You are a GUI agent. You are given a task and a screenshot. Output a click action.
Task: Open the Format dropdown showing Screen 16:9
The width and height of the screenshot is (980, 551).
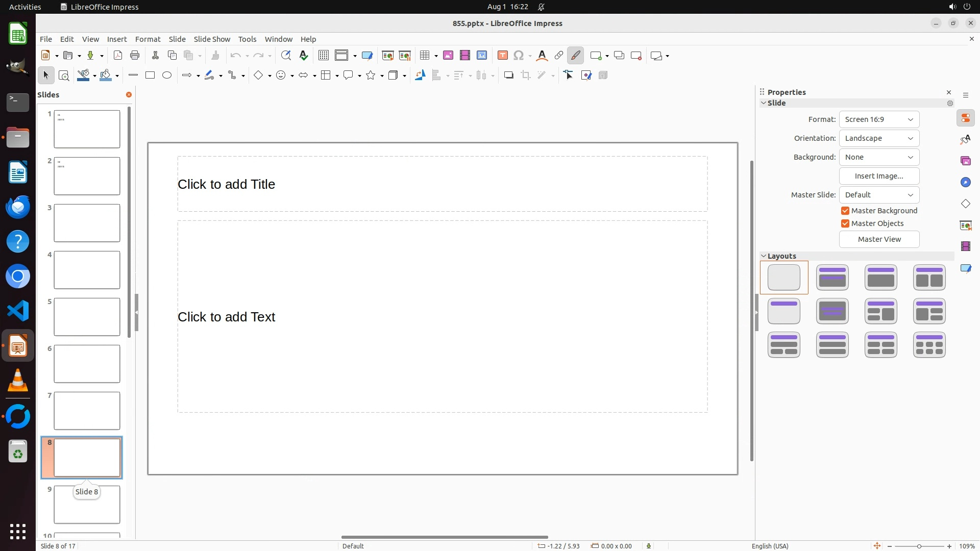pyautogui.click(x=879, y=119)
